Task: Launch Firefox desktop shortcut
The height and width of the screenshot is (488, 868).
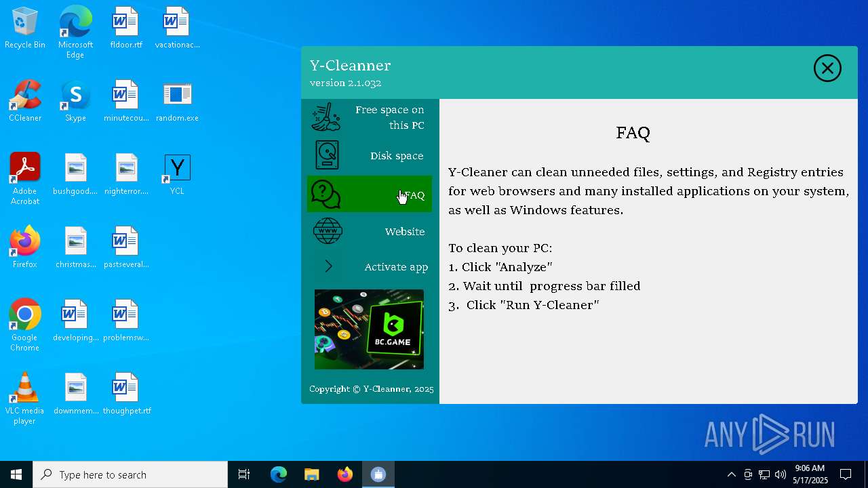Action: click(x=25, y=248)
